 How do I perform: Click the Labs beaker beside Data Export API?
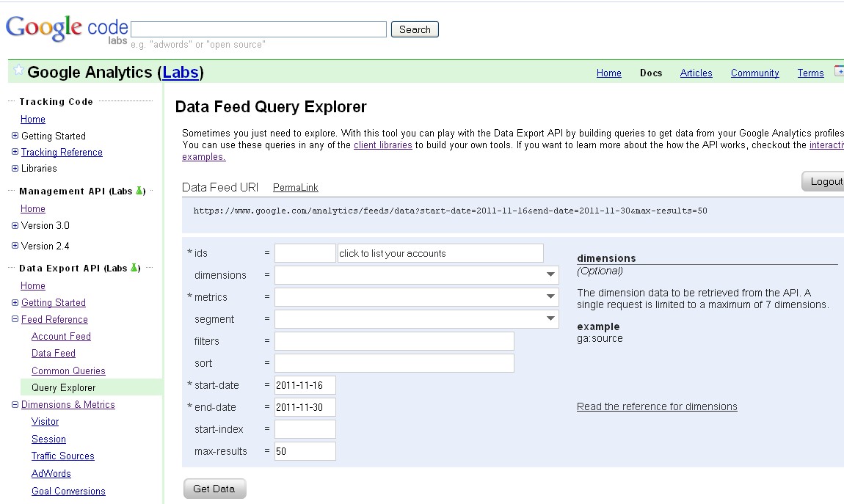134,268
